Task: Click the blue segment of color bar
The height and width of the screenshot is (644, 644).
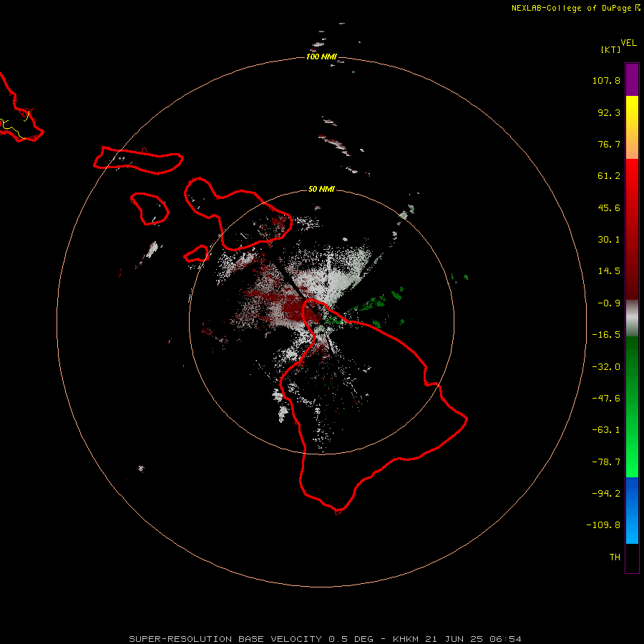Action: point(632,510)
